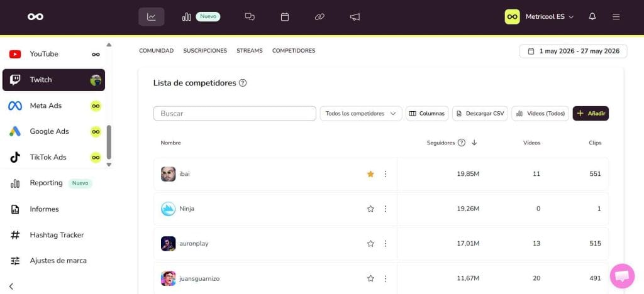Click the Twitch connected account avatar

click(96, 80)
